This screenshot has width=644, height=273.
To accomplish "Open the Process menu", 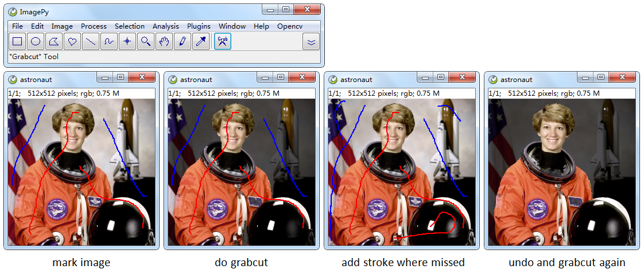I will coord(94,26).
